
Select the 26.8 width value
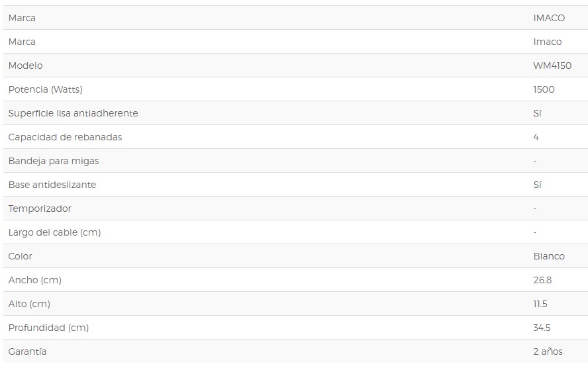click(542, 280)
